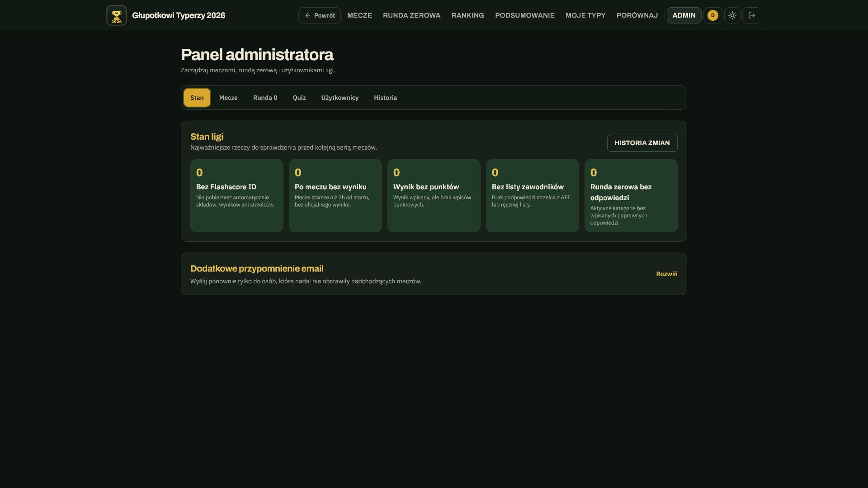The width and height of the screenshot is (868, 488).
Task: Open the Quiz tab
Action: 299,98
